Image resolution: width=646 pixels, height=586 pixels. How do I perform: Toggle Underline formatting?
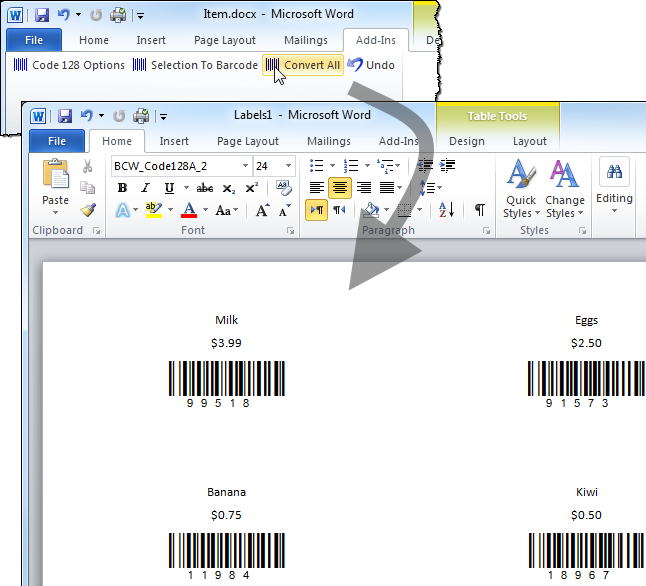coord(169,188)
